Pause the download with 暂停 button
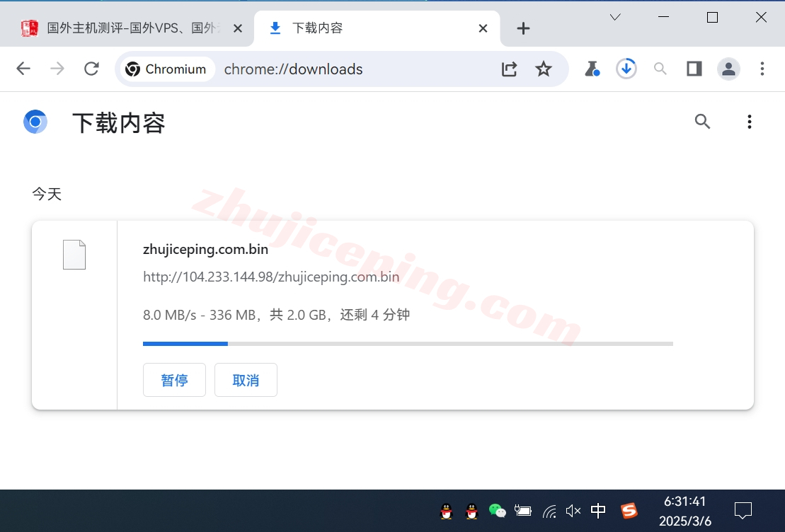 pyautogui.click(x=174, y=380)
